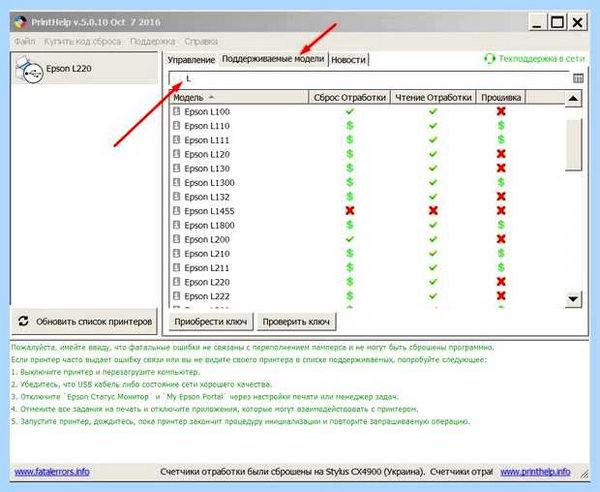Viewport: 600px width, 492px height.
Task: Open the Купить код сброса menu
Action: [82, 41]
